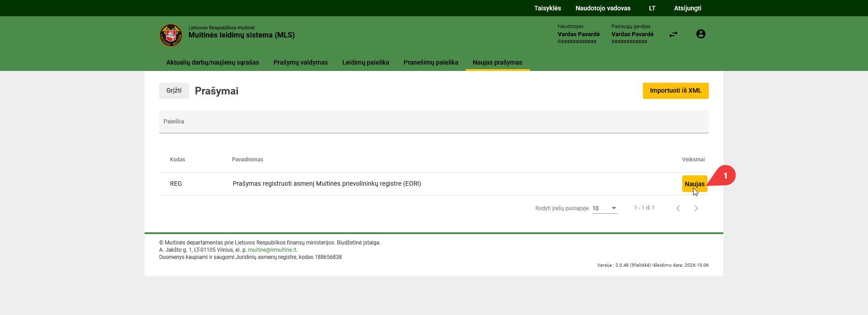Click the Versija 2.0.48 release text

click(x=653, y=265)
